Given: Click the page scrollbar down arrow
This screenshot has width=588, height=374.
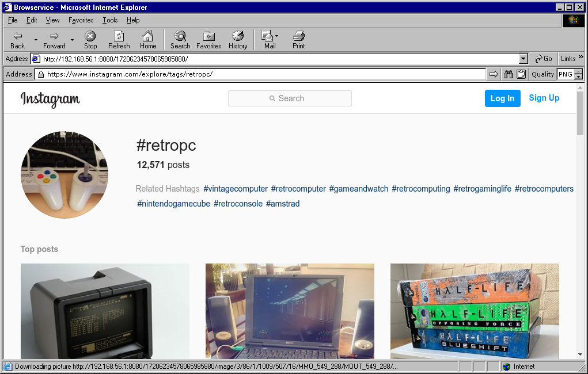Looking at the screenshot, I should pos(580,354).
